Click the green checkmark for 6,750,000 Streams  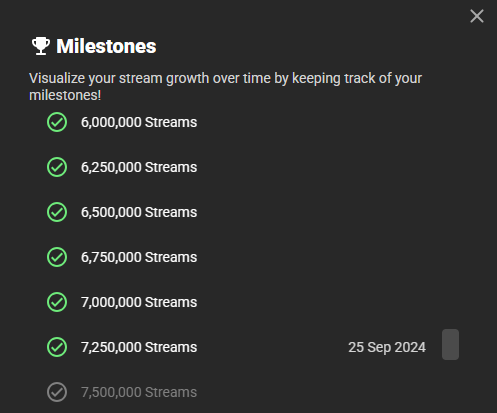point(57,257)
